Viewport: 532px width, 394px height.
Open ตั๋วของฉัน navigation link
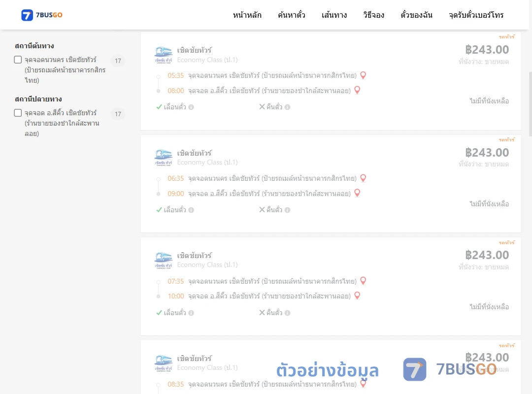point(416,15)
